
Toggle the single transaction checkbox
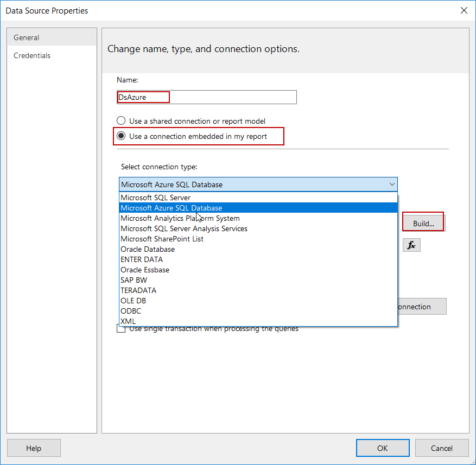(120, 329)
